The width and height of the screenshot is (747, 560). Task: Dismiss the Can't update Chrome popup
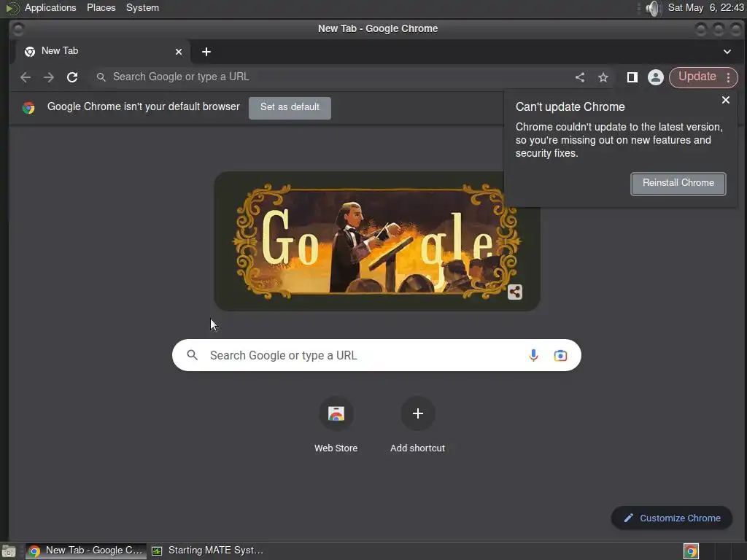726,100
